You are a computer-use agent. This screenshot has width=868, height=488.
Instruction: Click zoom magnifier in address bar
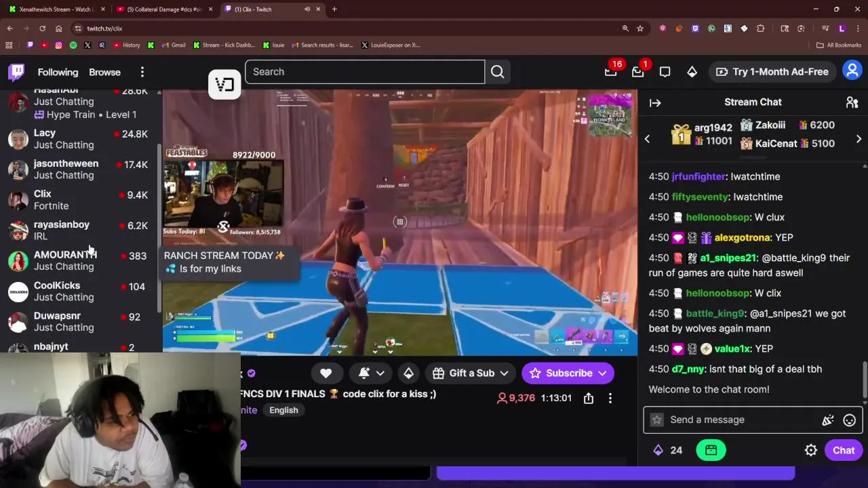[625, 28]
